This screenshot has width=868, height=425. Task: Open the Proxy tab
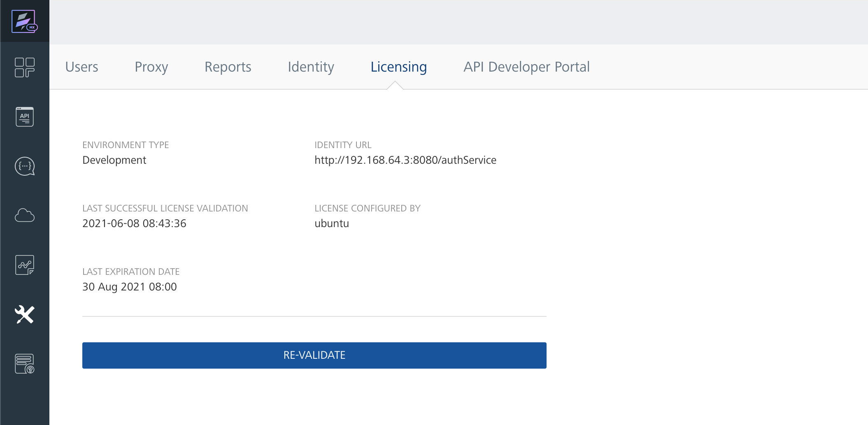[151, 67]
